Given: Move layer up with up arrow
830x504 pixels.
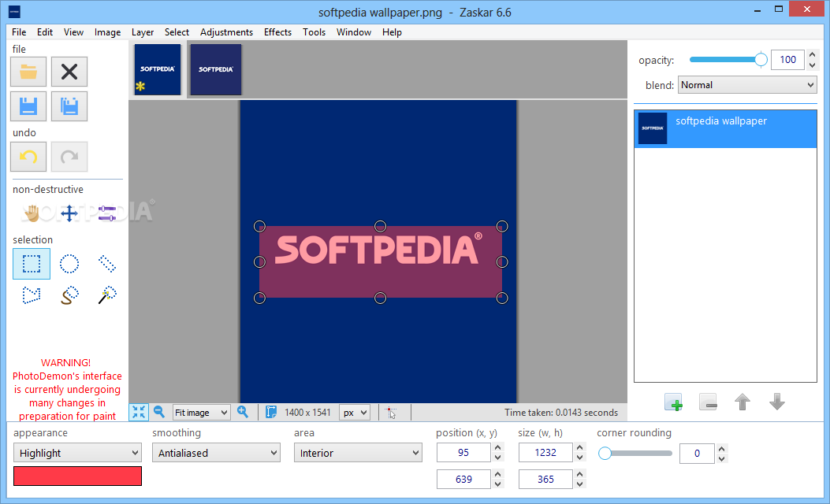Looking at the screenshot, I should tap(743, 402).
